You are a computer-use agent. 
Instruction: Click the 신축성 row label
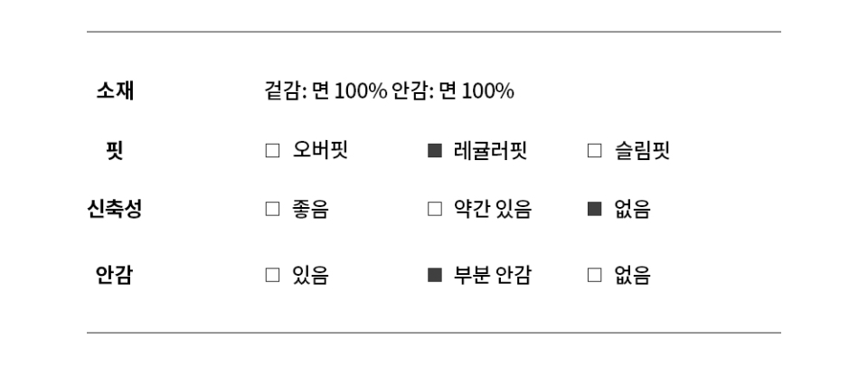pos(114,210)
